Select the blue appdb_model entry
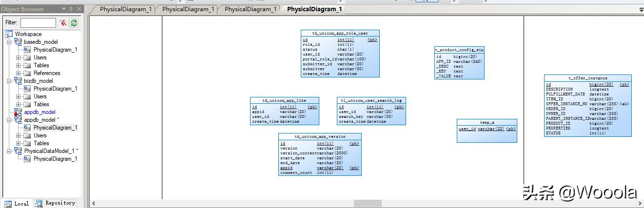 click(39, 112)
